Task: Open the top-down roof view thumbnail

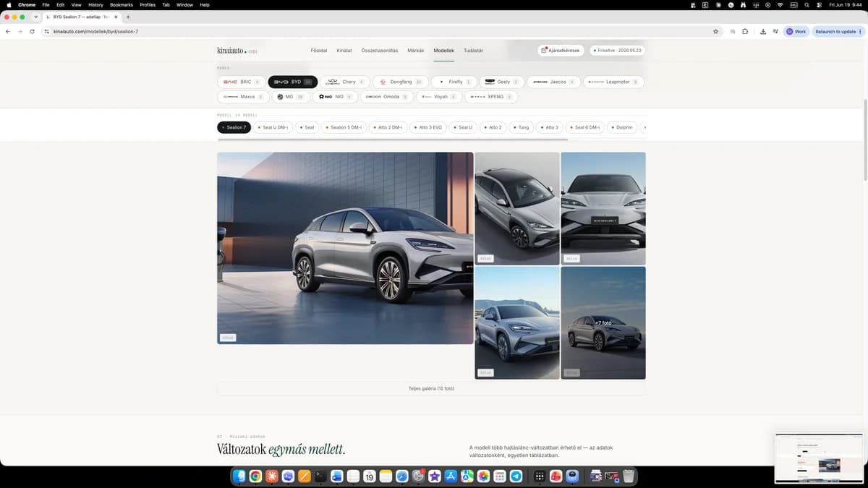Action: click(x=517, y=208)
